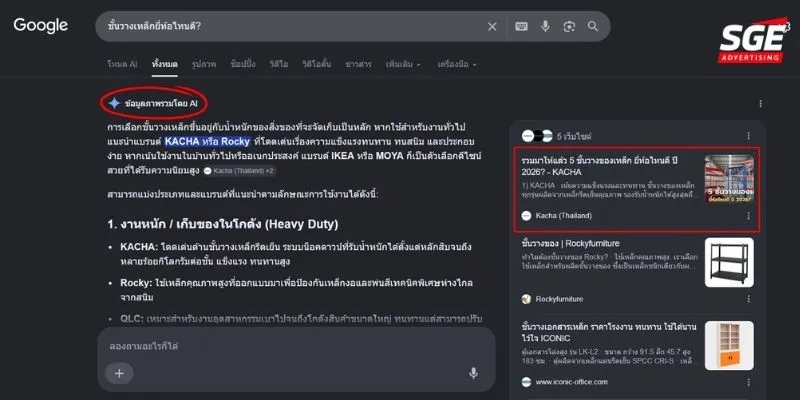Switch to the โหมด AI tab
Image resolution: width=800 pixels, height=400 pixels.
click(x=122, y=64)
